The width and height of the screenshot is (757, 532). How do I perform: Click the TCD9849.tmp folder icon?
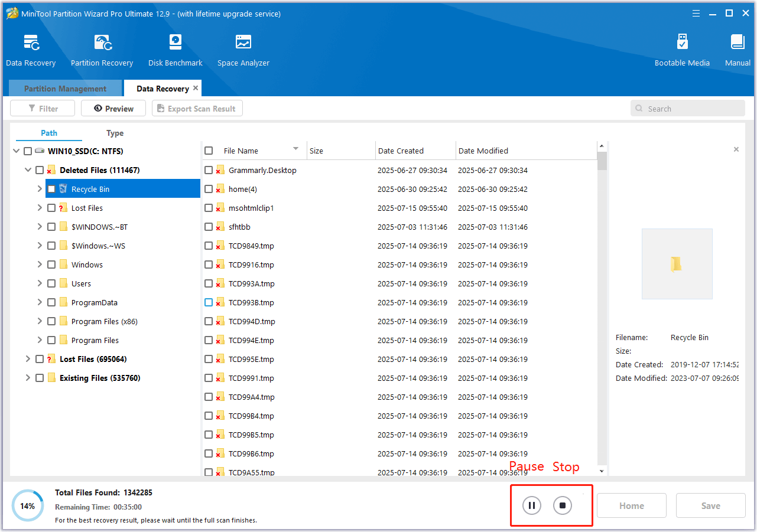[220, 246]
